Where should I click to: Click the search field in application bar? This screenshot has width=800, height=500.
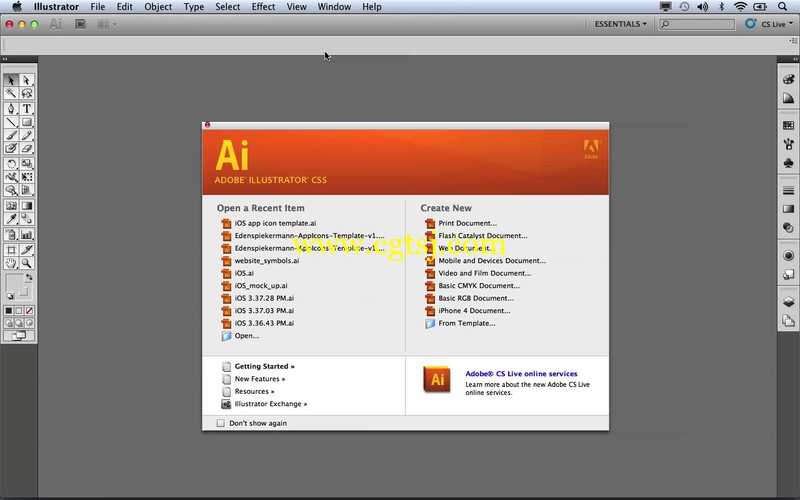[697, 24]
